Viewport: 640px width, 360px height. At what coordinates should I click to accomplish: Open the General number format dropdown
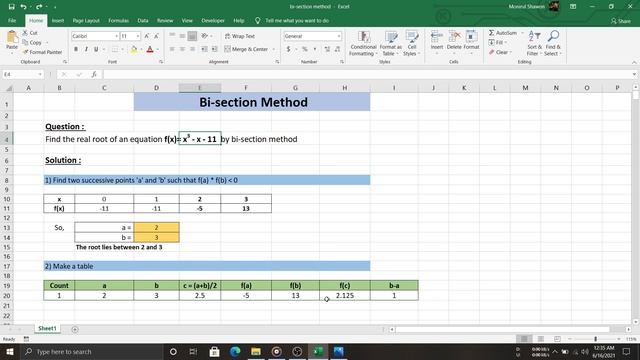(339, 36)
